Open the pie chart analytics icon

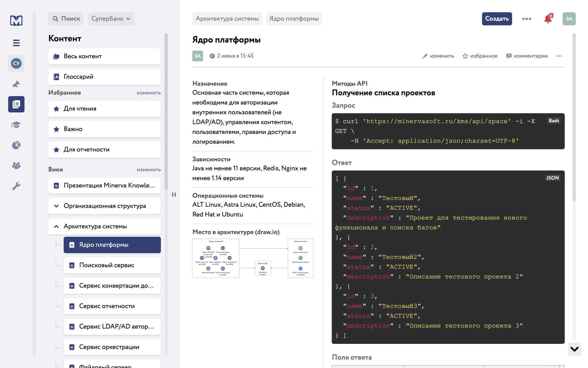tap(16, 145)
